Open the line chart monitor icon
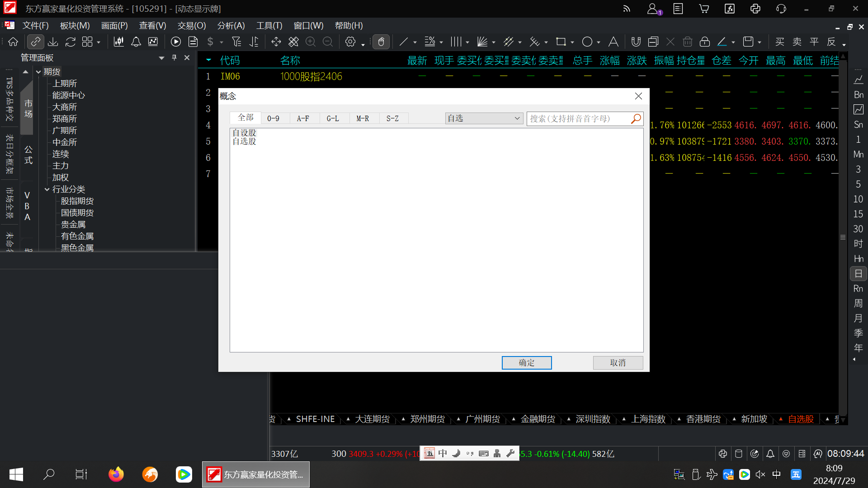 pyautogui.click(x=153, y=42)
